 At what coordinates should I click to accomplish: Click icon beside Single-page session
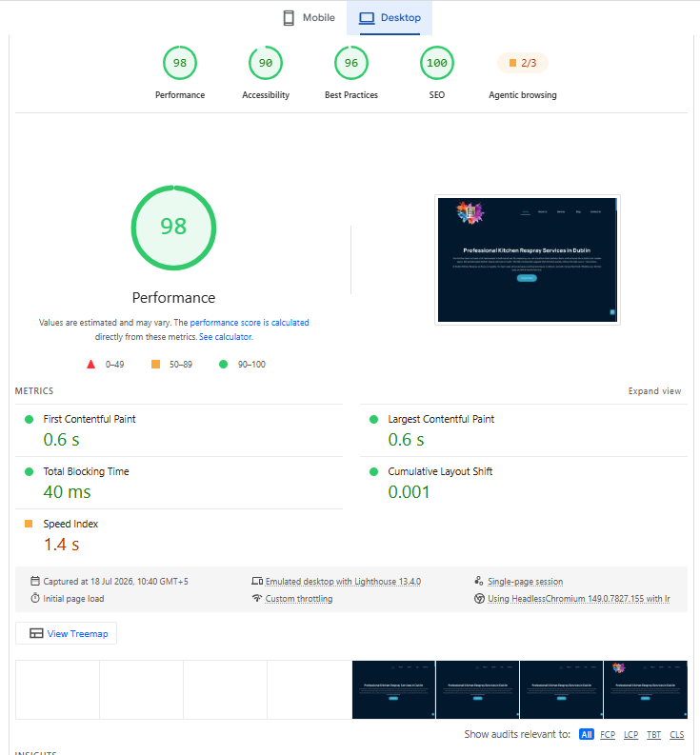pos(479,581)
